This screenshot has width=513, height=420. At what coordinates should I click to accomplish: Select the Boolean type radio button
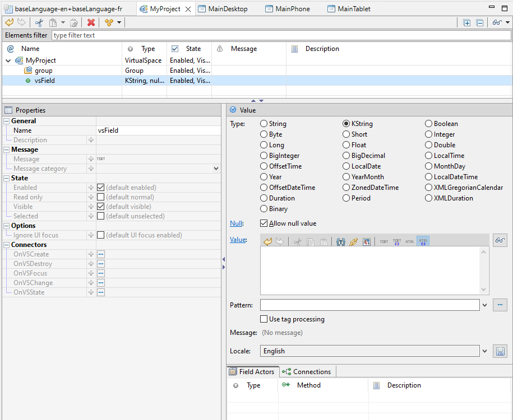(x=429, y=124)
